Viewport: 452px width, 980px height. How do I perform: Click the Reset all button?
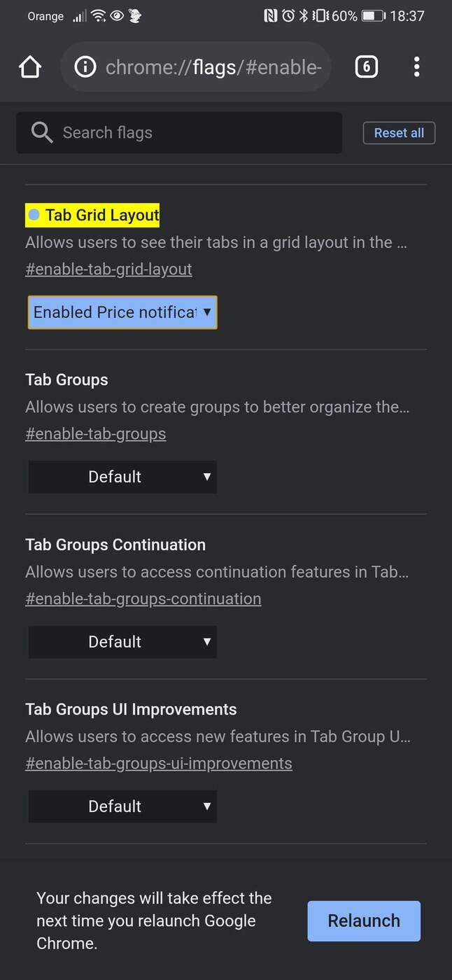[x=399, y=133]
